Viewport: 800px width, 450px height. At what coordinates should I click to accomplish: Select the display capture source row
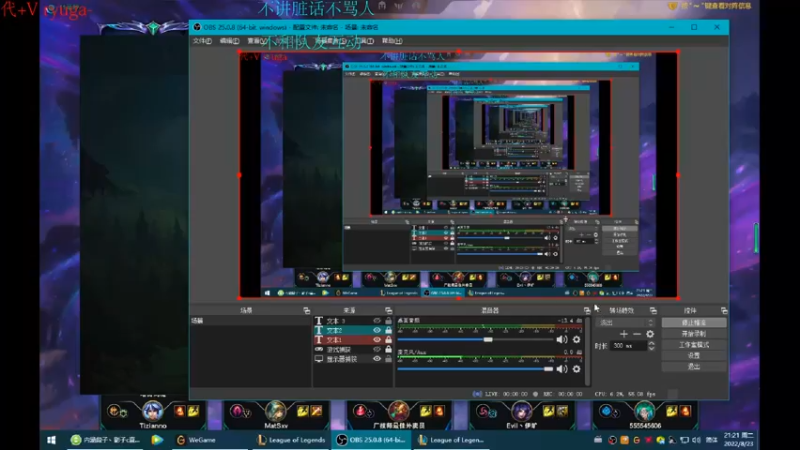coord(353,359)
